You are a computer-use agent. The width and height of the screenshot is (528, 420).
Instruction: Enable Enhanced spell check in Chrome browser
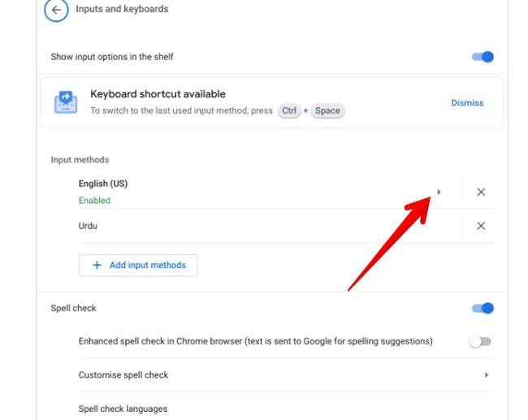pos(480,341)
